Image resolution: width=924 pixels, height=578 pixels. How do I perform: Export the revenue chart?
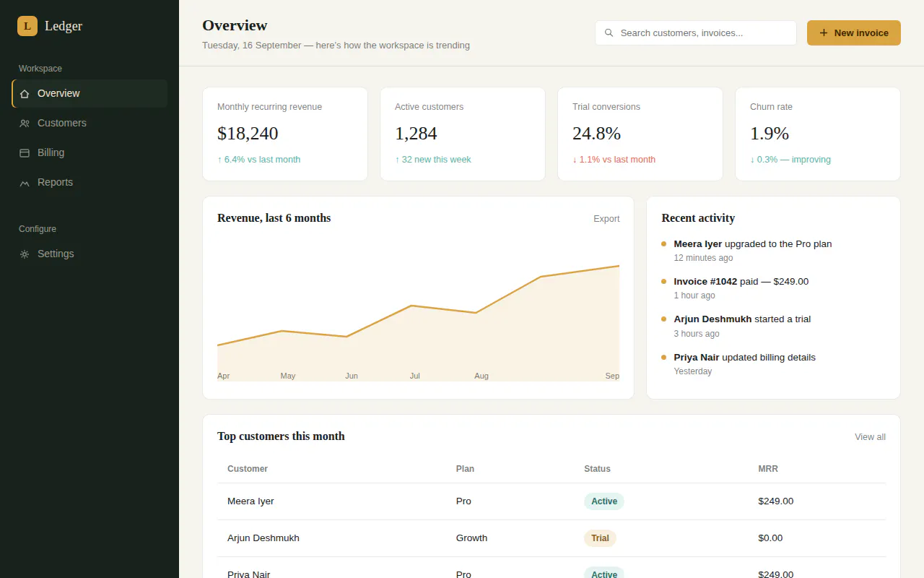[x=606, y=219]
